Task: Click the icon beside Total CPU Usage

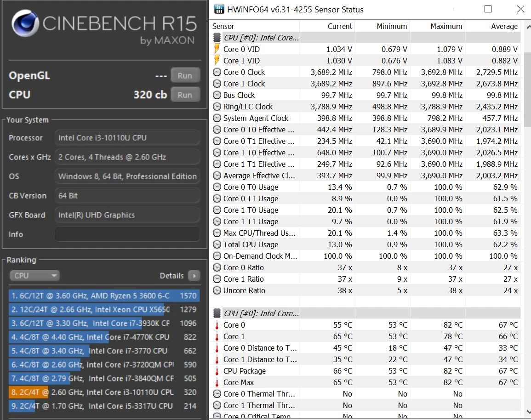Action: click(217, 244)
